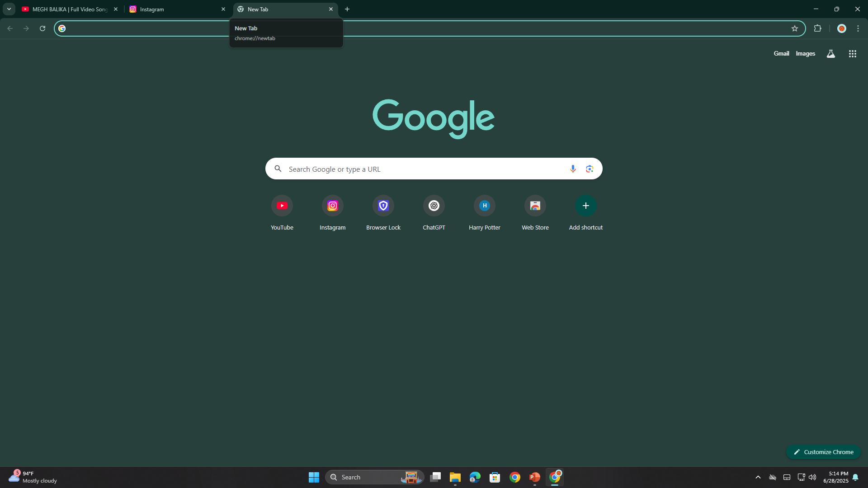Close the New Tab tab
Viewport: 868px width, 488px height.
click(x=331, y=9)
